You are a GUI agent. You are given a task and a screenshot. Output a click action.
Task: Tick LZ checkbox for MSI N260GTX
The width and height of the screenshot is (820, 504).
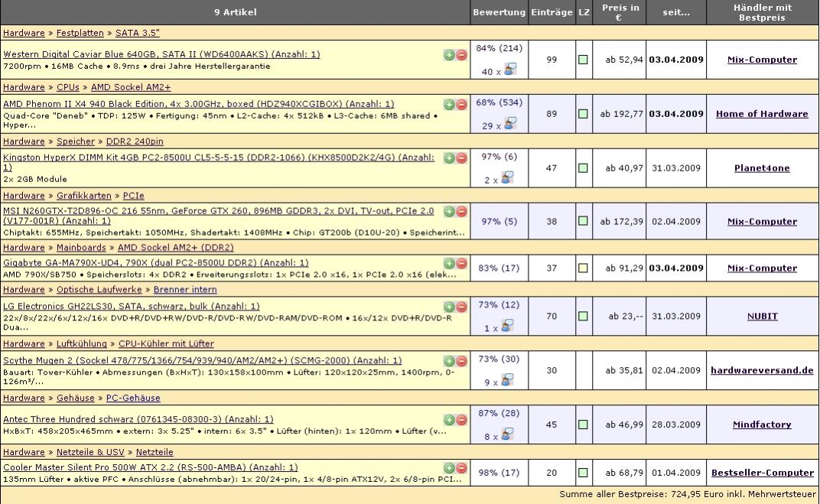coord(583,221)
